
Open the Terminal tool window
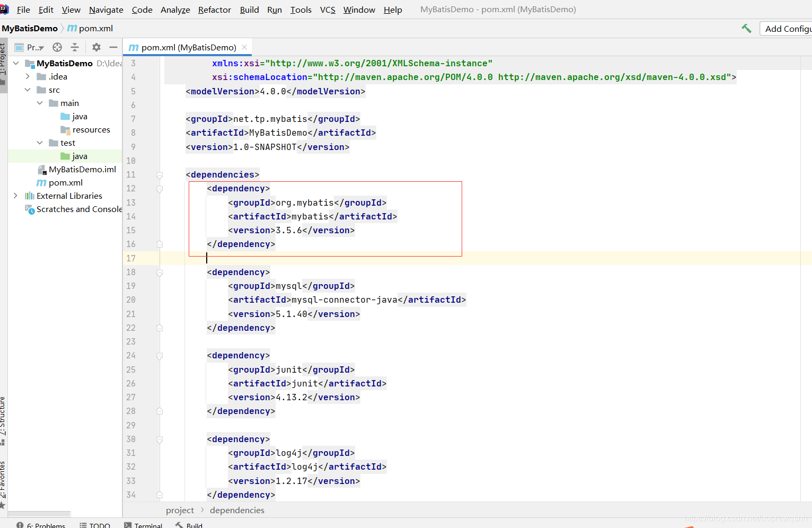[143, 525]
